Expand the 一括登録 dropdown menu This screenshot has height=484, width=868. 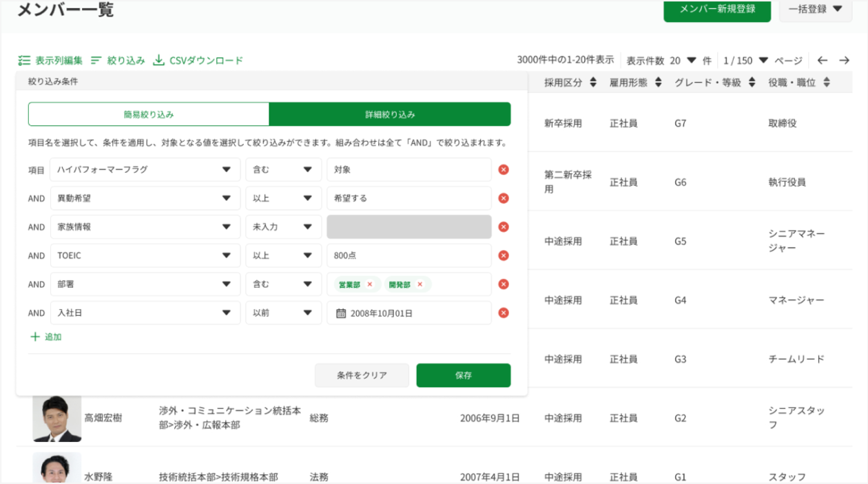click(x=815, y=10)
